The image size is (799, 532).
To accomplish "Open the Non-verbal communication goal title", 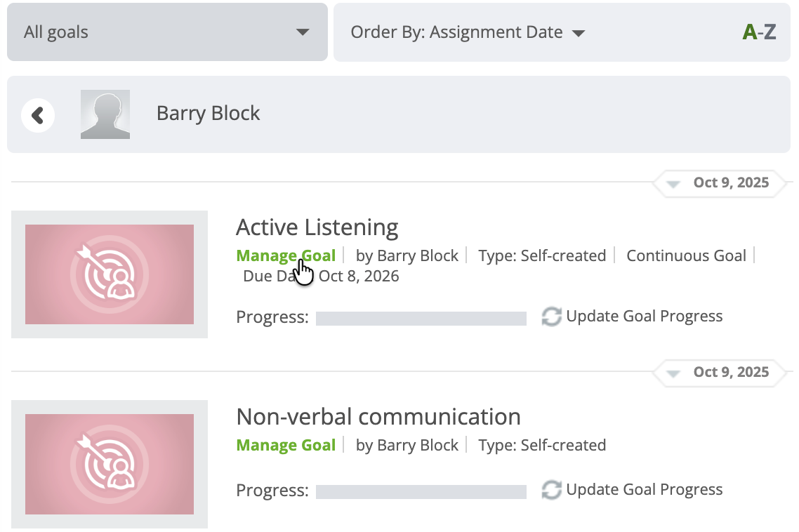I will pyautogui.click(x=378, y=417).
